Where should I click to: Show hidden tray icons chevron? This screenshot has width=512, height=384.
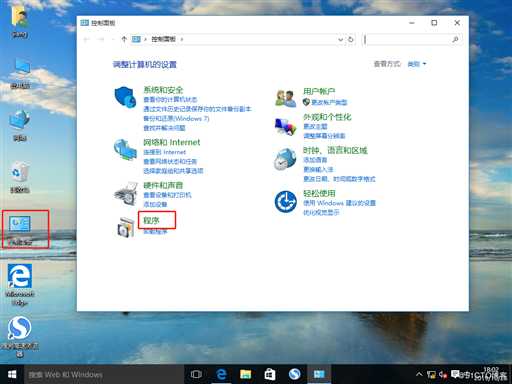[419, 374]
